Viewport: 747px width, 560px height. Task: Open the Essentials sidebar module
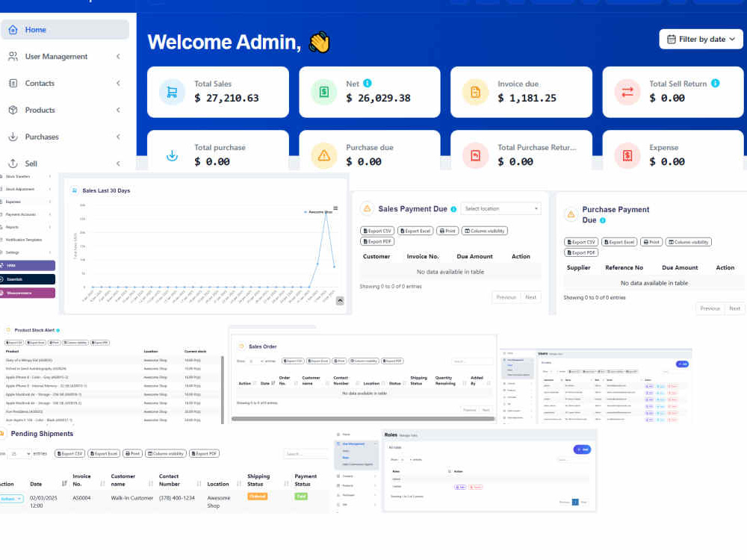point(27,279)
